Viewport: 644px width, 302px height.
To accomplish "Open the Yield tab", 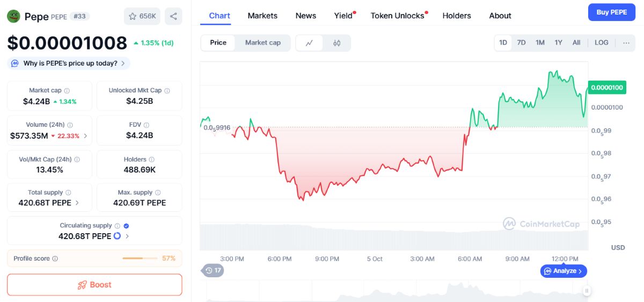I will tap(345, 16).
